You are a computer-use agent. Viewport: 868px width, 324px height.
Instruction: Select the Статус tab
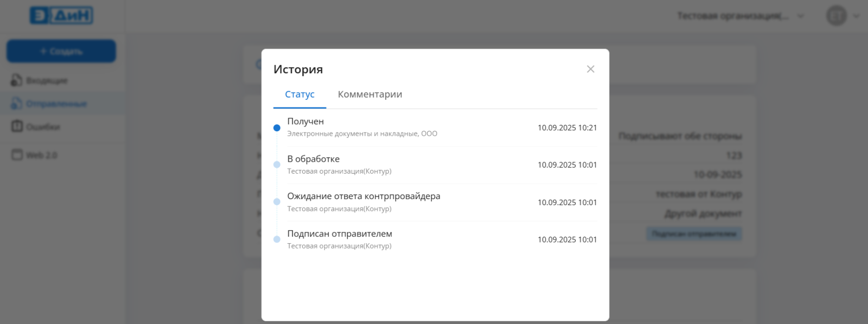299,94
